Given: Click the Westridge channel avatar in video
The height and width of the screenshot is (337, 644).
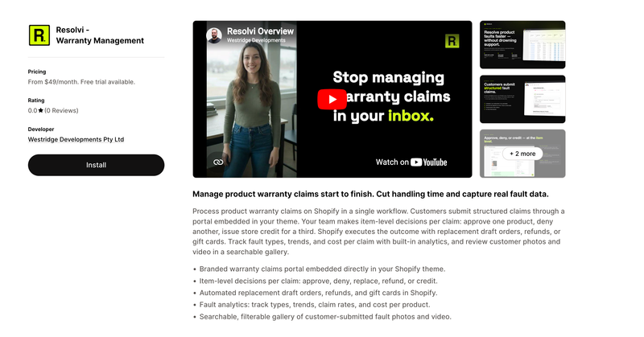Looking at the screenshot, I should (x=214, y=35).
